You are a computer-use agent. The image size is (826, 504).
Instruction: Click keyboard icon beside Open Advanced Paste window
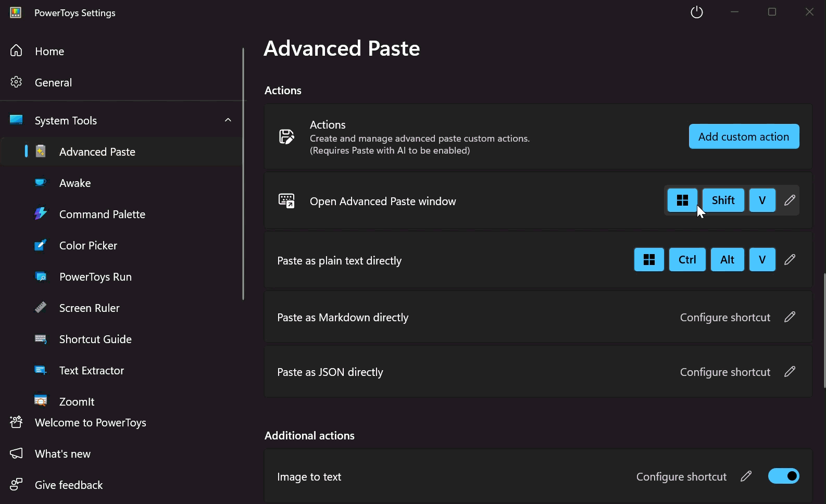(x=286, y=200)
